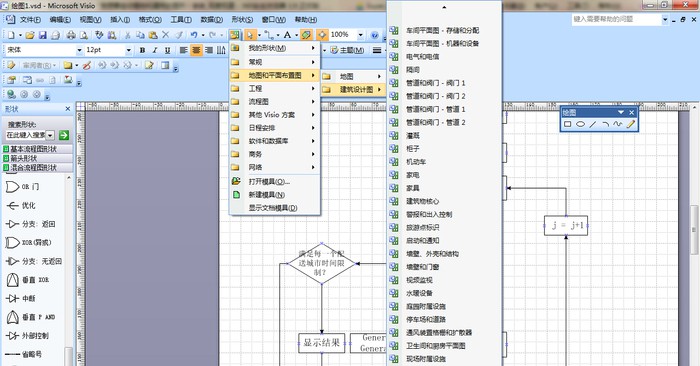Open the Drawing toolbar options arrow
This screenshot has width=700, height=366.
(x=621, y=112)
